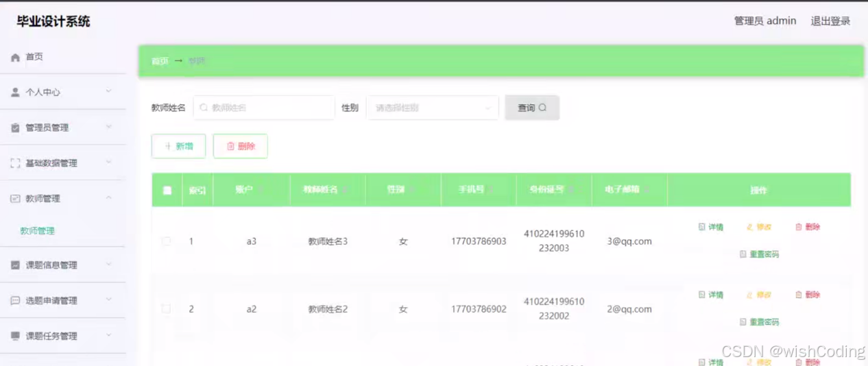The width and height of the screenshot is (868, 366).
Task: Sort by the 教师姓名 column header
Action: coord(321,190)
